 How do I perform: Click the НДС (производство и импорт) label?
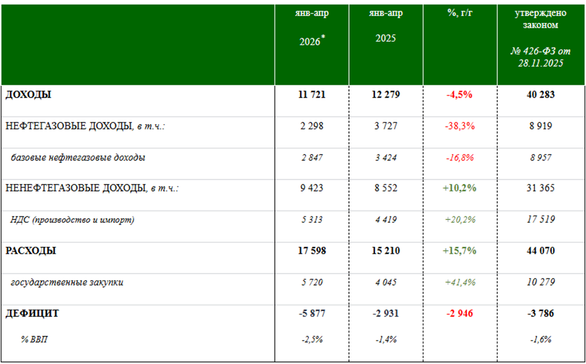72,220
